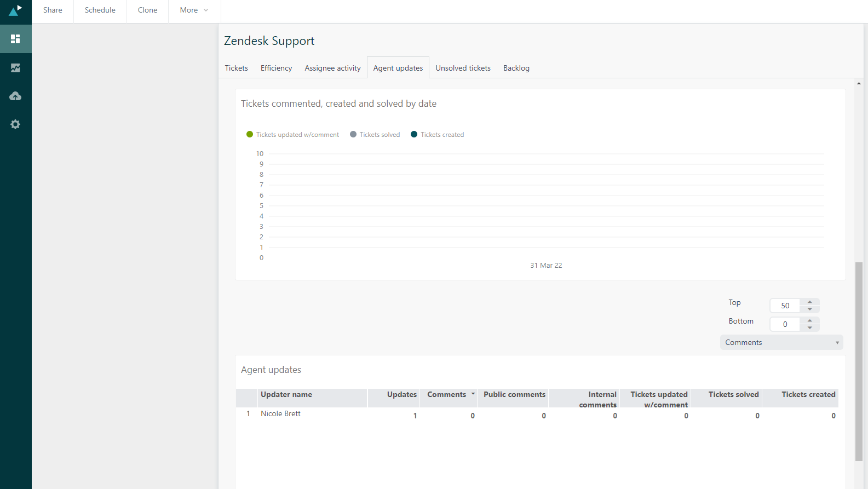Image resolution: width=868 pixels, height=489 pixels.
Task: Decrease the Top value with down arrow
Action: [x=810, y=309]
